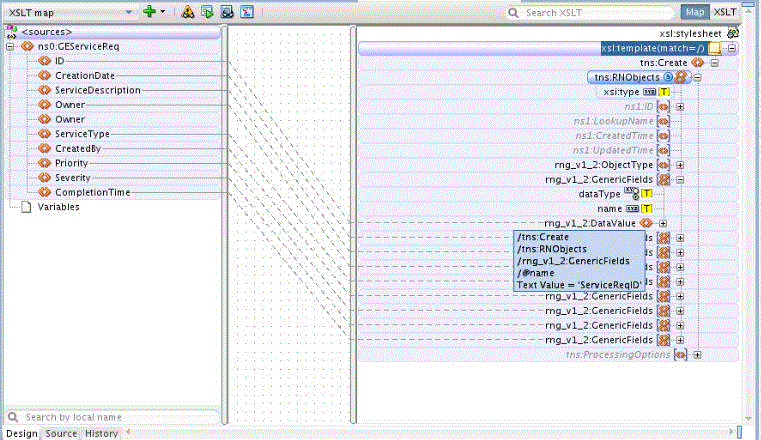761x440 pixels.
Task: Expand the rng_v1_2:ObjectType node
Action: (x=680, y=165)
